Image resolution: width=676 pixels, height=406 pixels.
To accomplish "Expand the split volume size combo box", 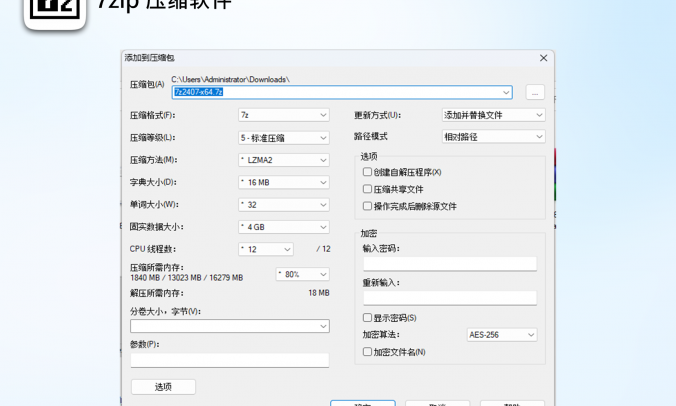I will (x=230, y=326).
